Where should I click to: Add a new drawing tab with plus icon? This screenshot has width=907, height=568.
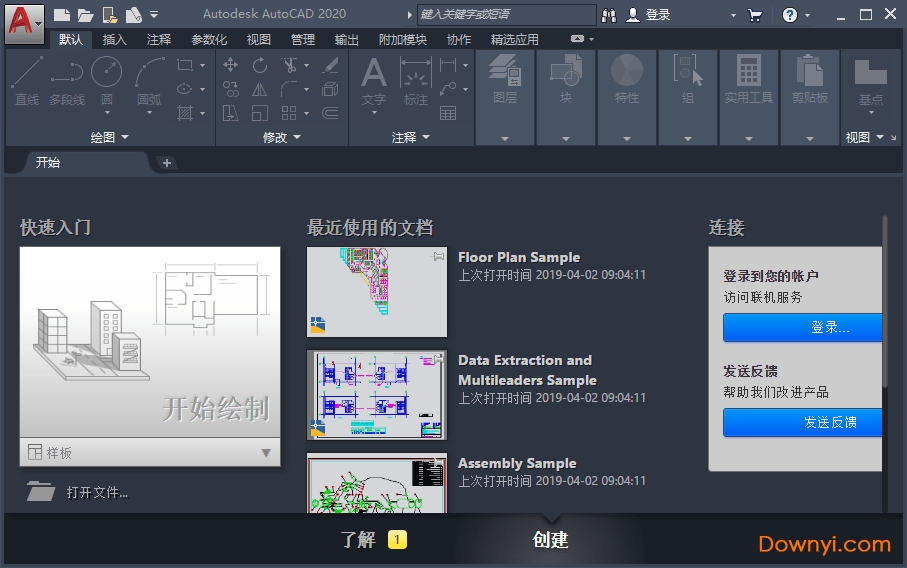167,163
